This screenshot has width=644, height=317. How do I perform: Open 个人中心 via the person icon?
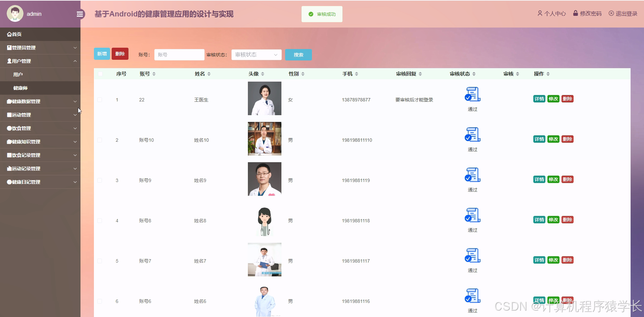(540, 13)
